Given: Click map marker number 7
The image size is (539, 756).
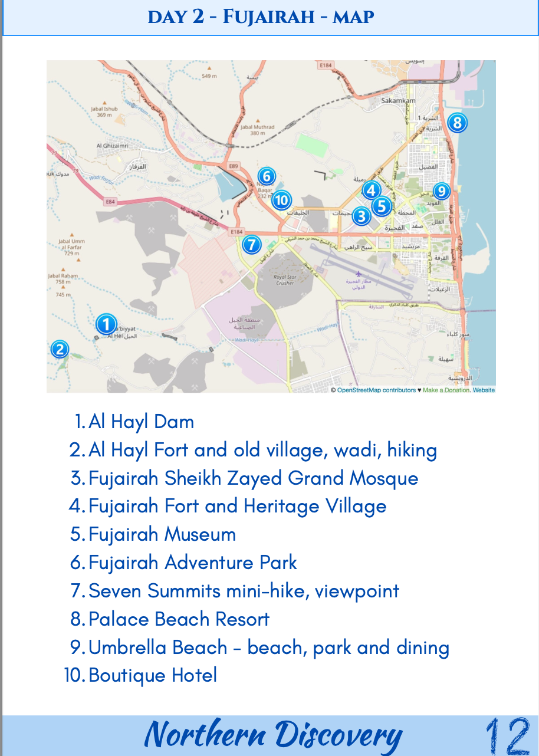Looking at the screenshot, I should tap(252, 244).
